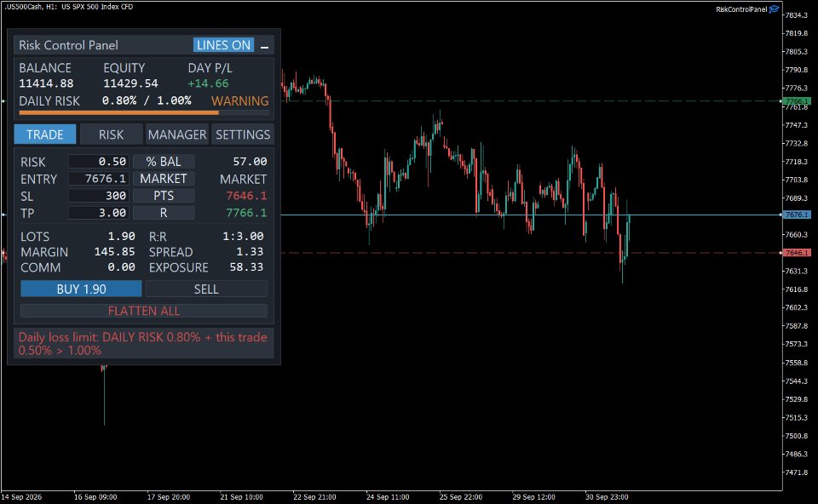This screenshot has width=818, height=504.
Task: Click the green TP price 7766.1 in panel
Action: 246,213
